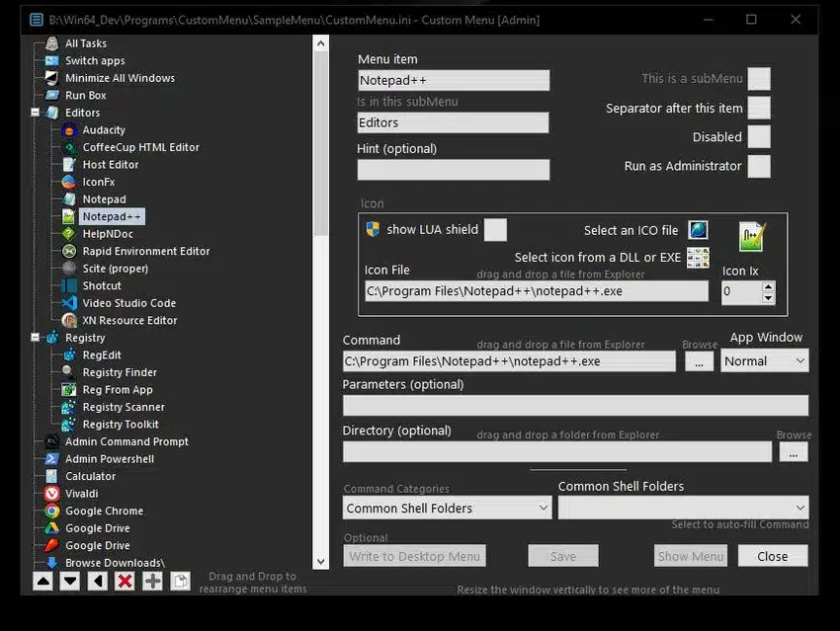
Task: Click the Notepad++ icon preview image
Action: [x=750, y=235]
